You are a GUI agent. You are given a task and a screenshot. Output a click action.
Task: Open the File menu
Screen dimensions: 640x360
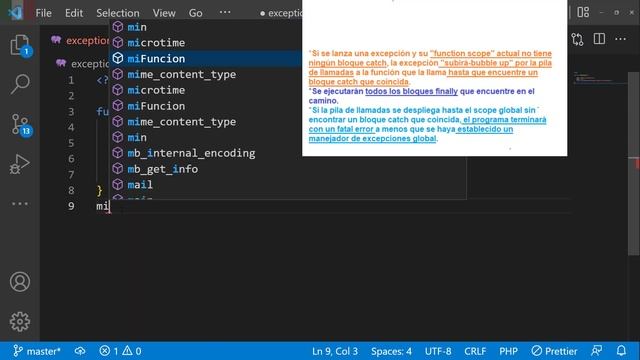[x=43, y=13]
